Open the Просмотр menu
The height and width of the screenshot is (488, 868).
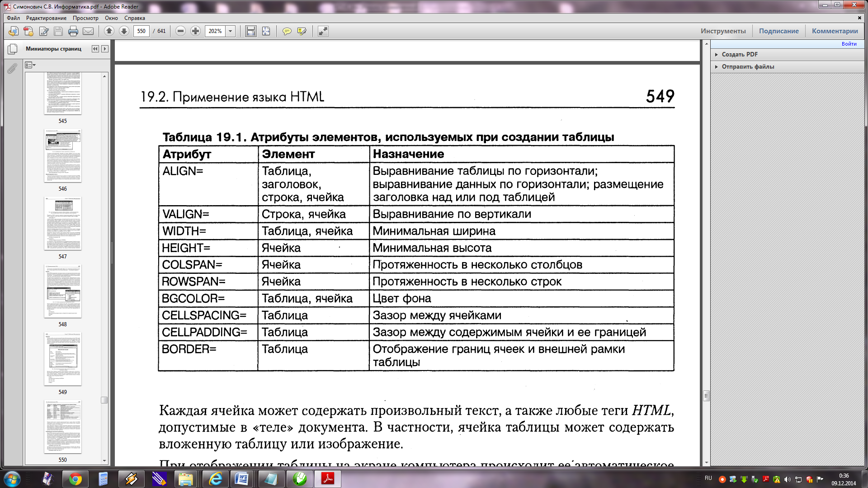click(85, 18)
